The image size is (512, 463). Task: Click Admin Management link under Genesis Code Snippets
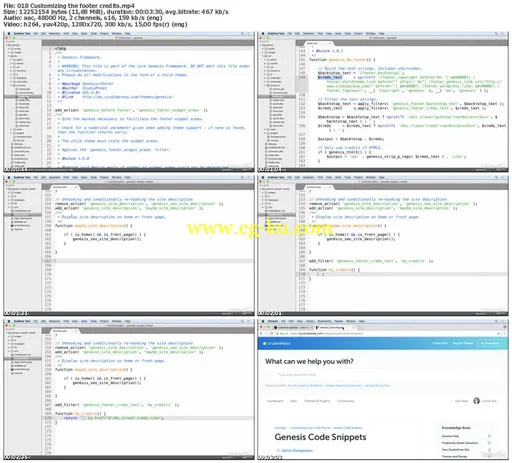pos(297,451)
